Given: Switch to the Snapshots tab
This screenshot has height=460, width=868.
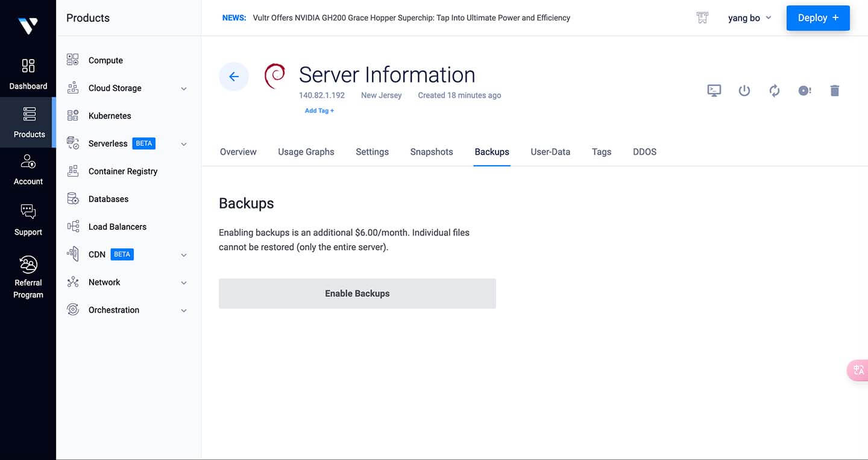Looking at the screenshot, I should [432, 152].
